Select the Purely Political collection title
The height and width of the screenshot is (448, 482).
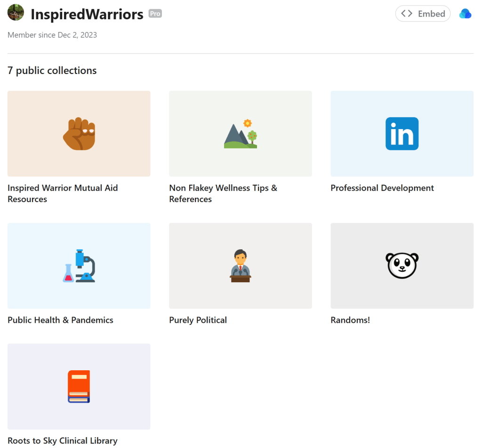tap(198, 320)
